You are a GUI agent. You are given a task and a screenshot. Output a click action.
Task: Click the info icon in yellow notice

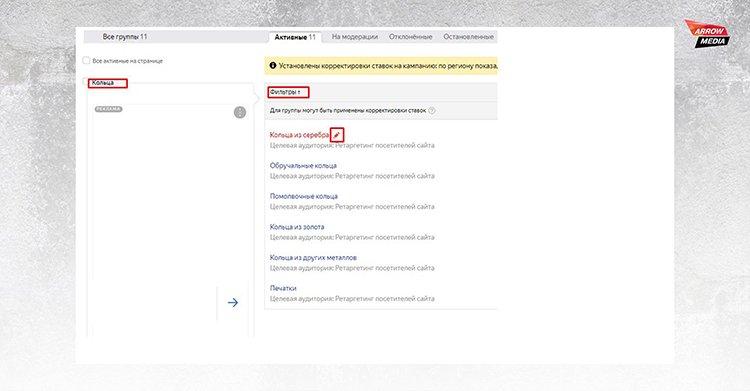coord(273,66)
